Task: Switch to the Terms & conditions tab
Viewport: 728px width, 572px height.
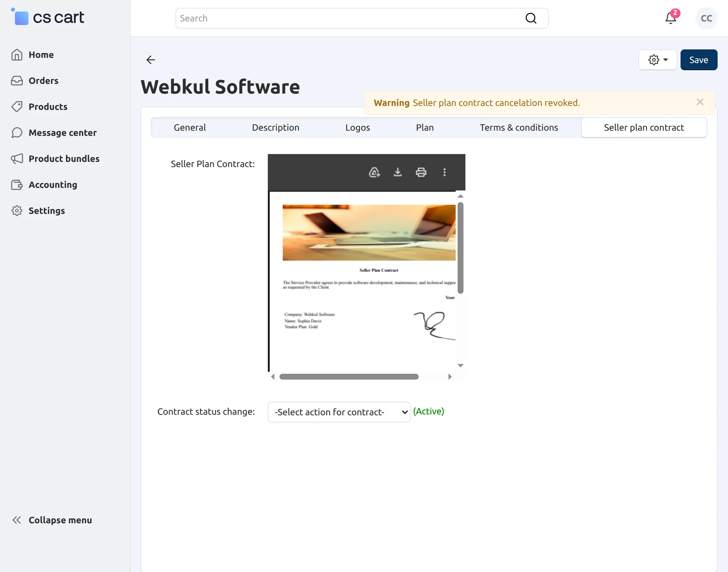Action: point(519,127)
